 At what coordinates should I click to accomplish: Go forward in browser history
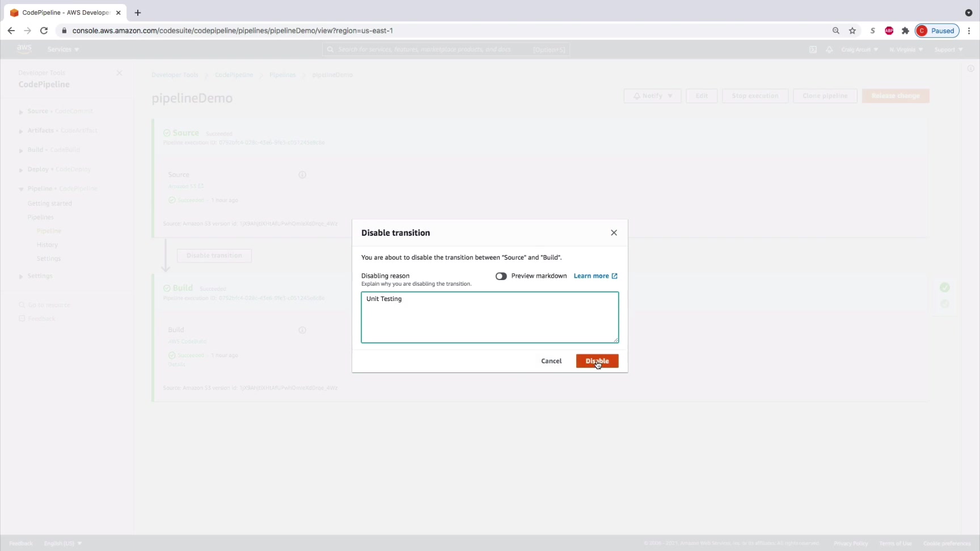(27, 31)
